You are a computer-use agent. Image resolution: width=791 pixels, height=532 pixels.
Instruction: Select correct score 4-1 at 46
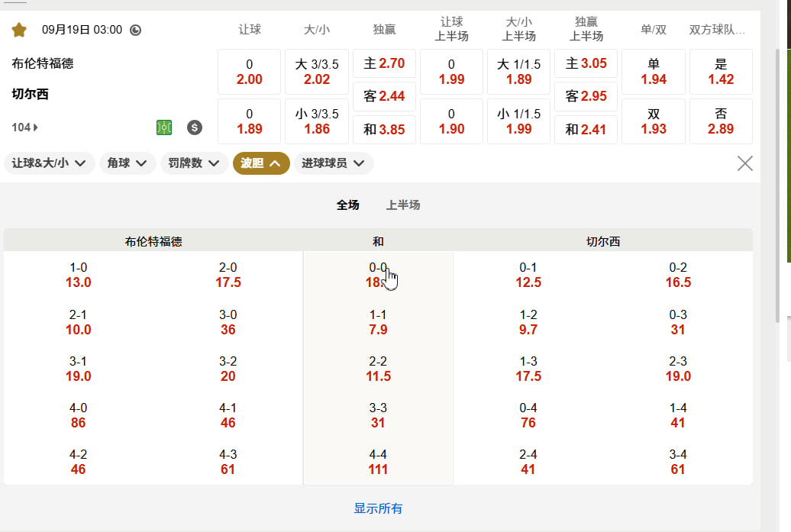[228, 415]
